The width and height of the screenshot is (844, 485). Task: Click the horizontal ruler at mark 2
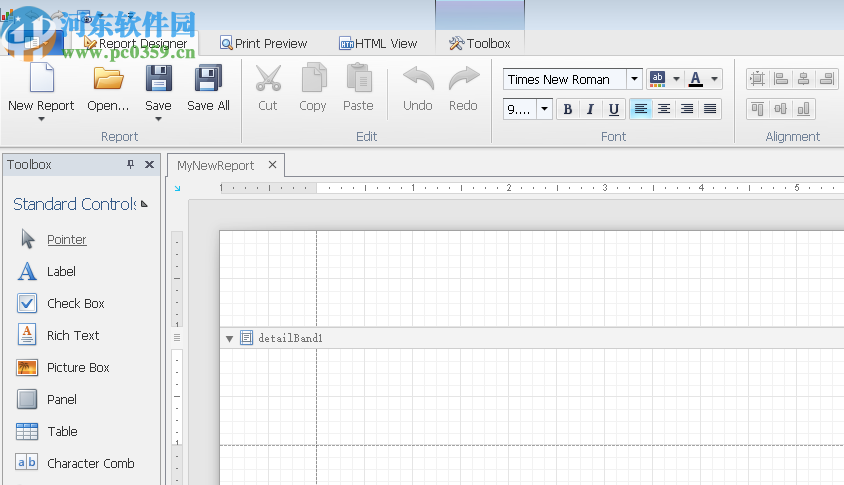click(x=508, y=187)
